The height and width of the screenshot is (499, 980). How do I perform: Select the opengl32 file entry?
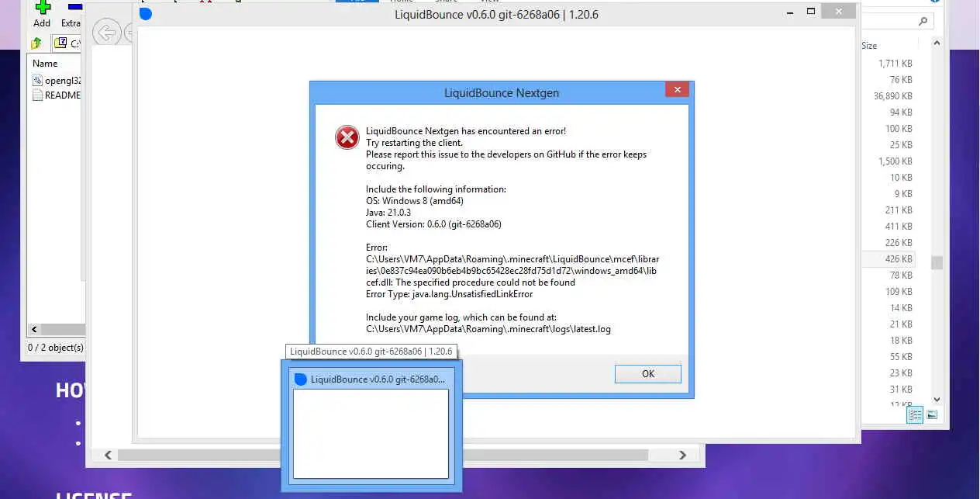click(57, 80)
